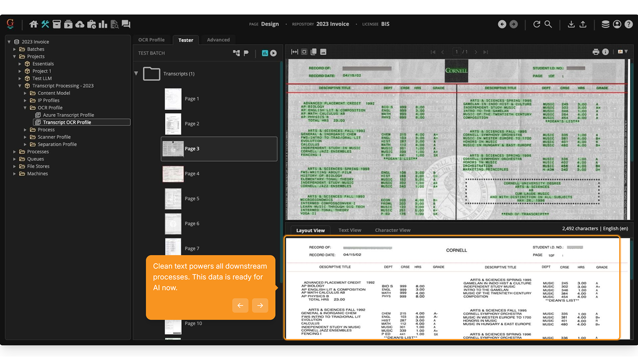The width and height of the screenshot is (638, 364).
Task: Open the Home page icon
Action: 33,24
